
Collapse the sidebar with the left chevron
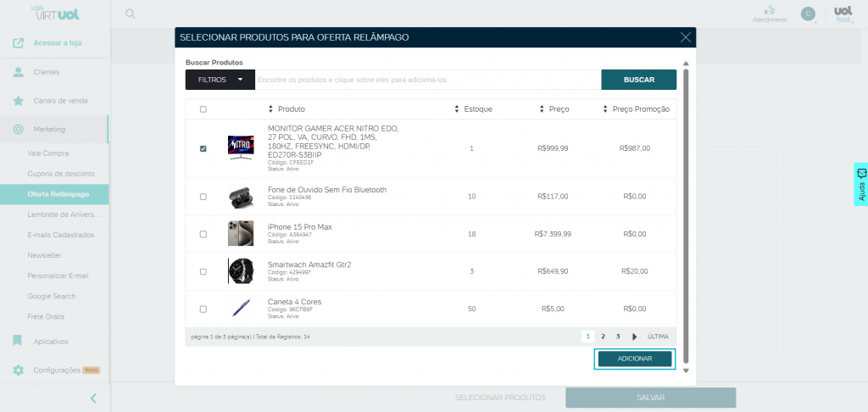[x=93, y=398]
